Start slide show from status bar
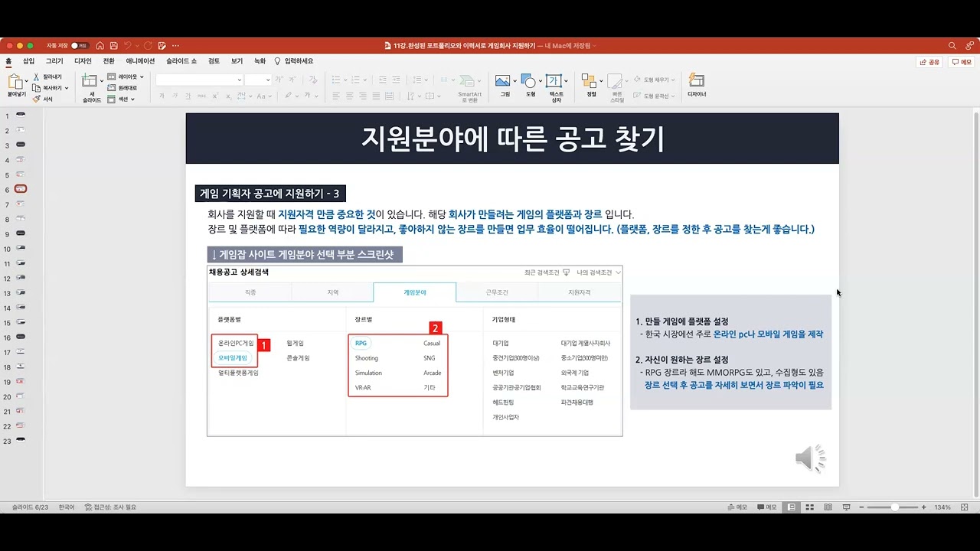 pyautogui.click(x=846, y=507)
